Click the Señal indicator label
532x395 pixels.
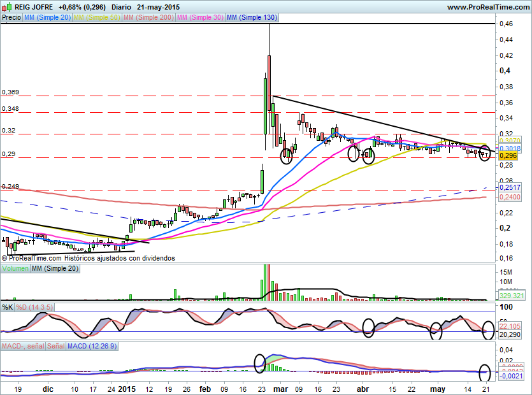(56, 346)
